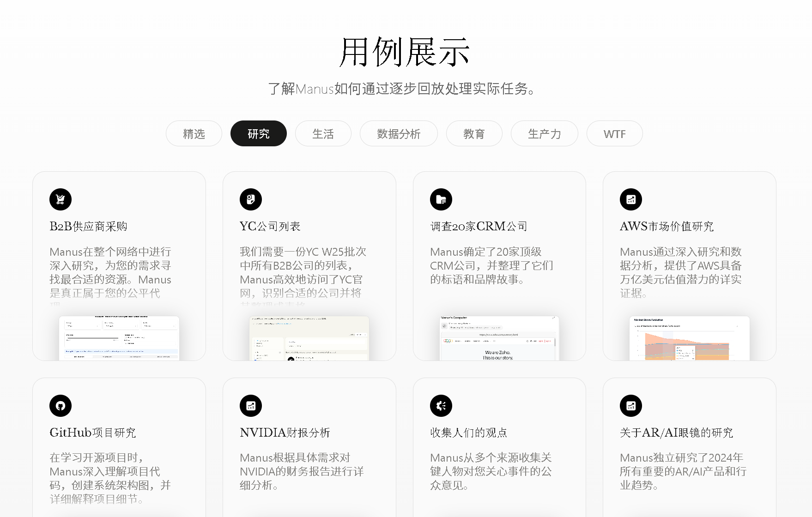
Task: Click description starting '在学习开源项目时'
Action: tap(110, 478)
